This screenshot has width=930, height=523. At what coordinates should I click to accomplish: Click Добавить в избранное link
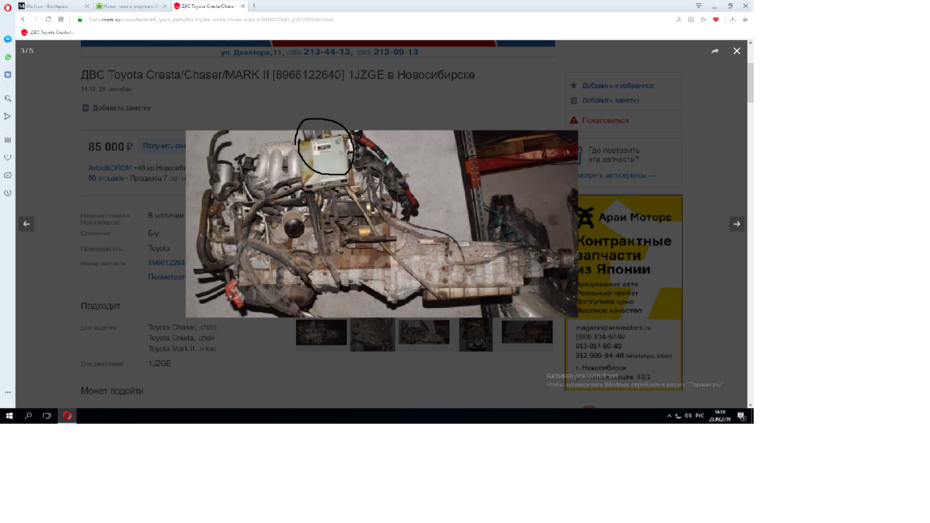coord(617,85)
